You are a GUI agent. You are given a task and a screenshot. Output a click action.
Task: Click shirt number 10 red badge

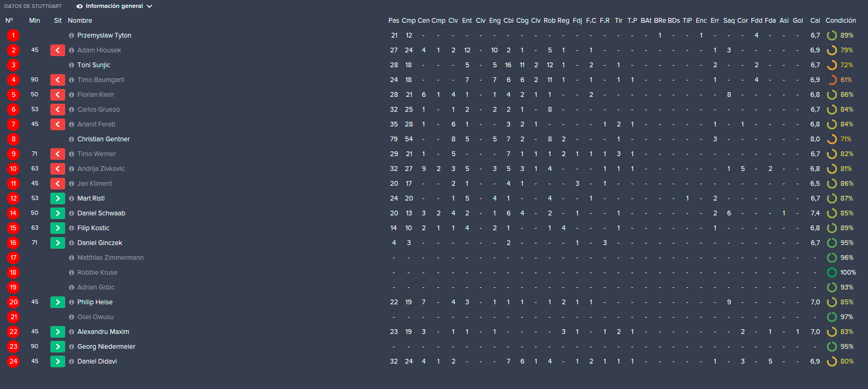coord(13,169)
